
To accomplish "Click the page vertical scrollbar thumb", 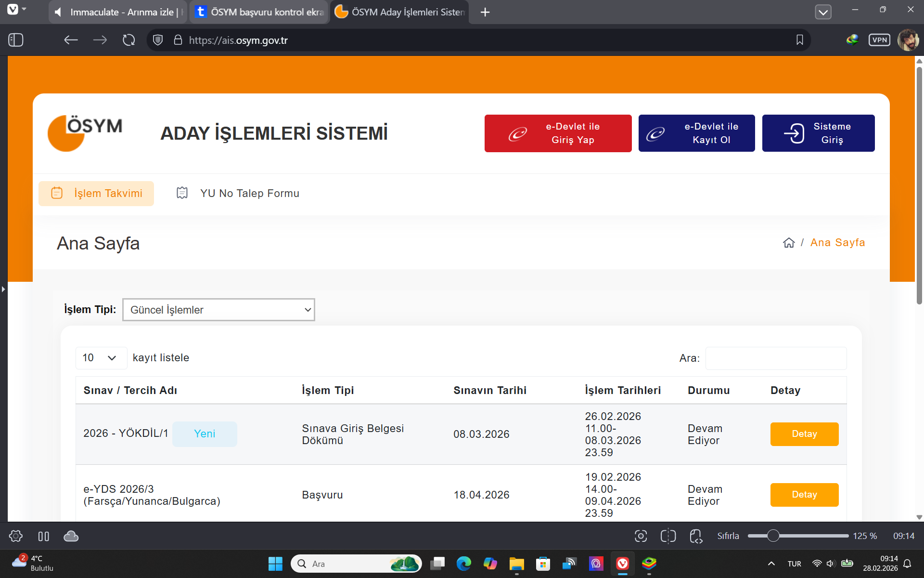I will [919, 185].
